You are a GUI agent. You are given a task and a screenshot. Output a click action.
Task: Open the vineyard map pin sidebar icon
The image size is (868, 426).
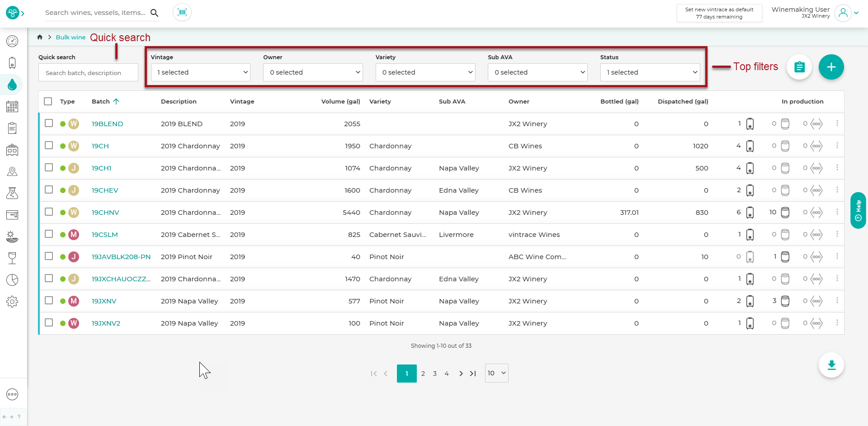click(x=12, y=171)
